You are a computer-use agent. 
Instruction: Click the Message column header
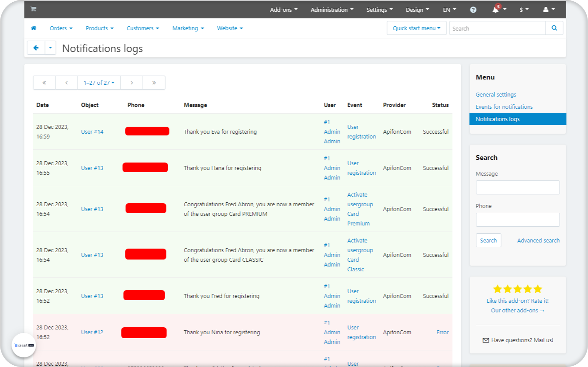(x=195, y=105)
